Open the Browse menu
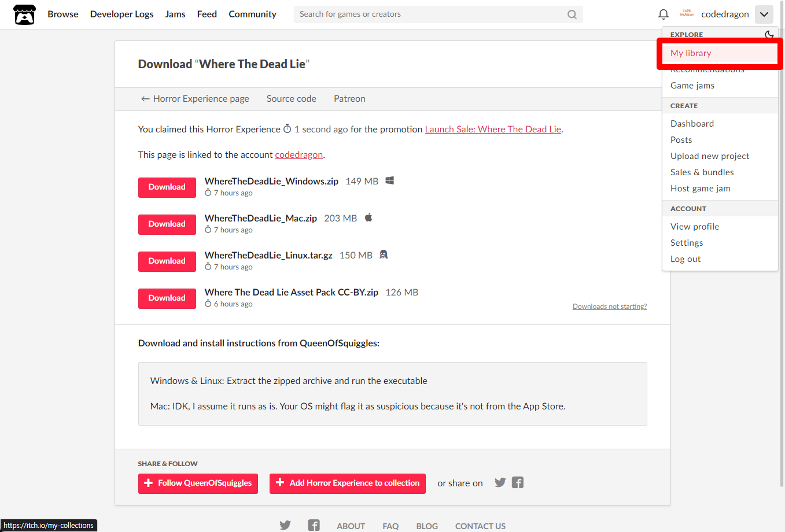 (63, 14)
